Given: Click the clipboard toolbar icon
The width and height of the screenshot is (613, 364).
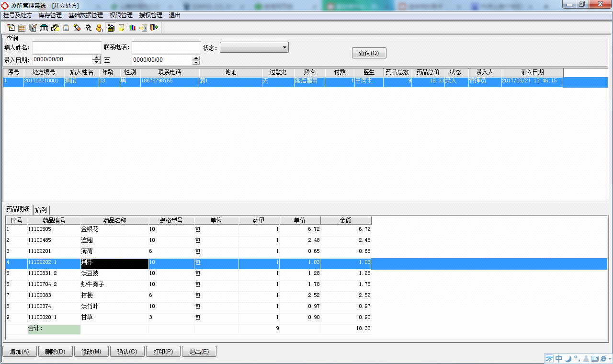Looking at the screenshot, I should click(66, 28).
